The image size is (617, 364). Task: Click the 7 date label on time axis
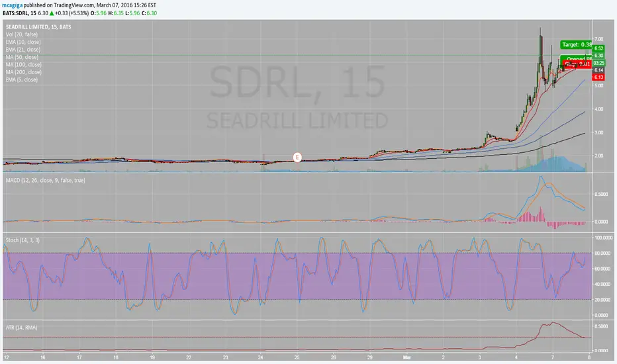click(x=553, y=357)
